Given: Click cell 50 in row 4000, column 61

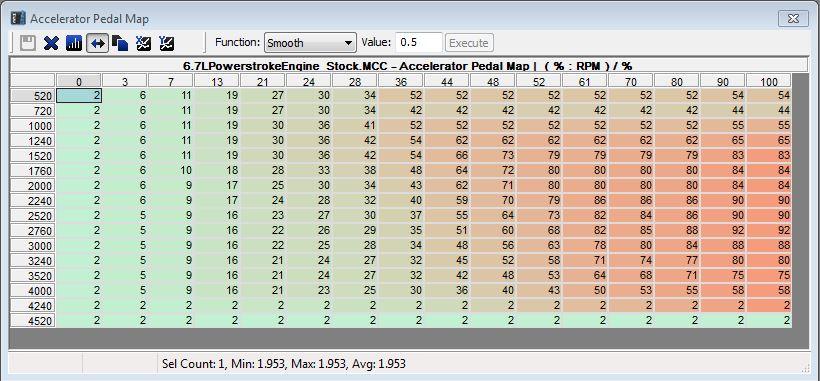Looking at the screenshot, I should point(585,291).
